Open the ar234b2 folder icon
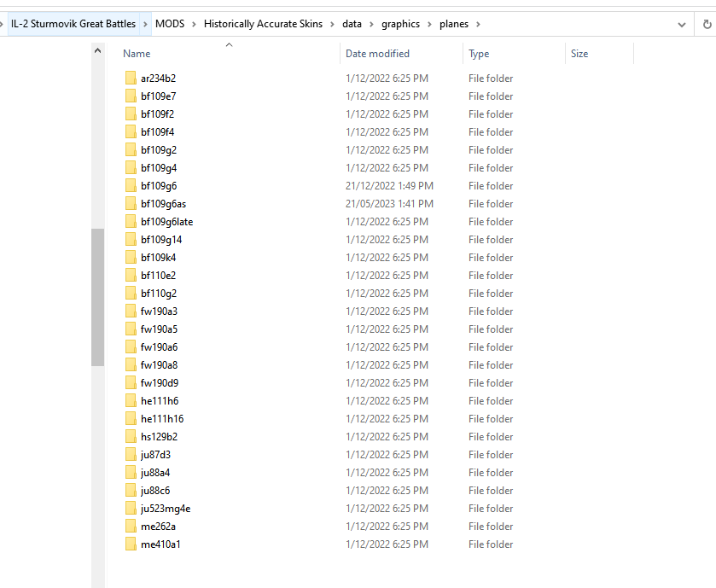Viewport: 716px width, 588px height. (131, 78)
